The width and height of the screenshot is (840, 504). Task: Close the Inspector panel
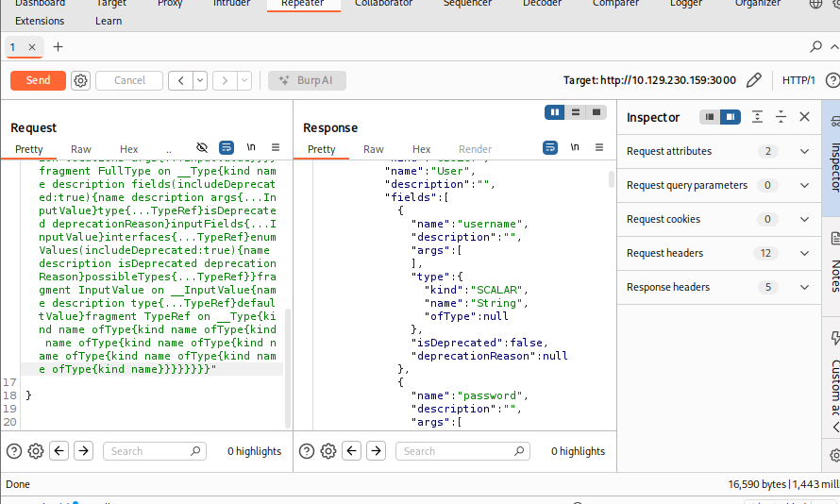point(804,117)
